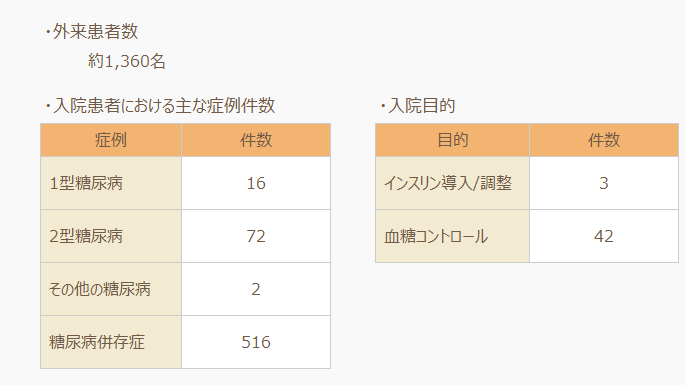The image size is (686, 385).
Task: Click the 件数 header in purpose table
Action: click(604, 140)
